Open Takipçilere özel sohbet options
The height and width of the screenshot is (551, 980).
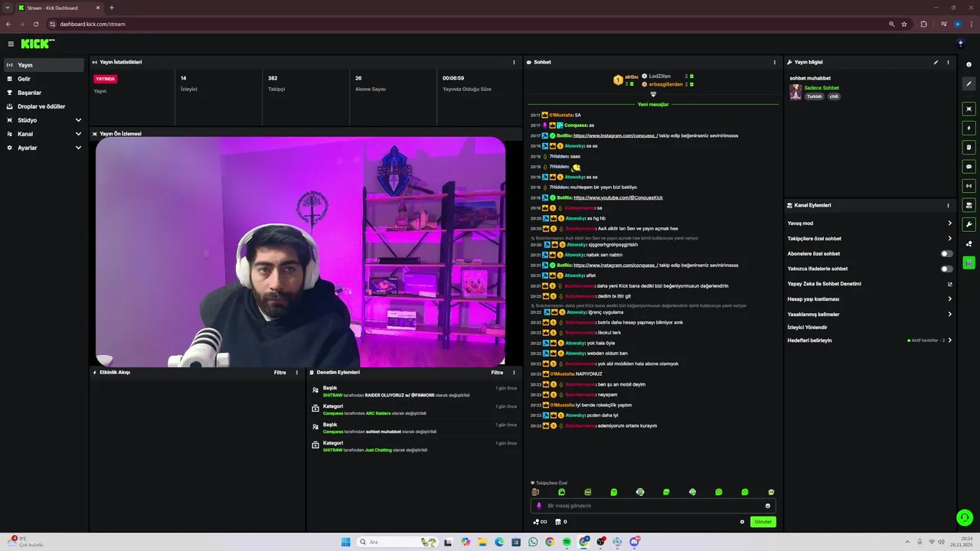(x=870, y=239)
